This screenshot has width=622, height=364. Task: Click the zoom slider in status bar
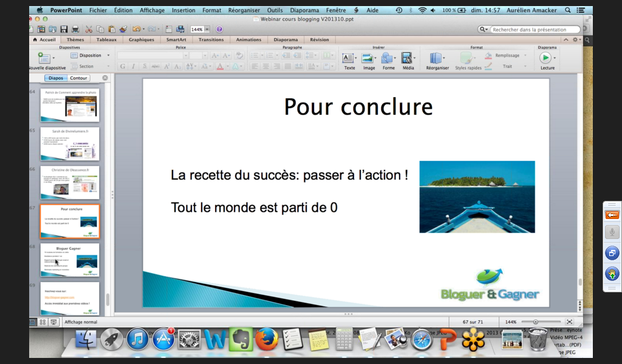(x=535, y=322)
